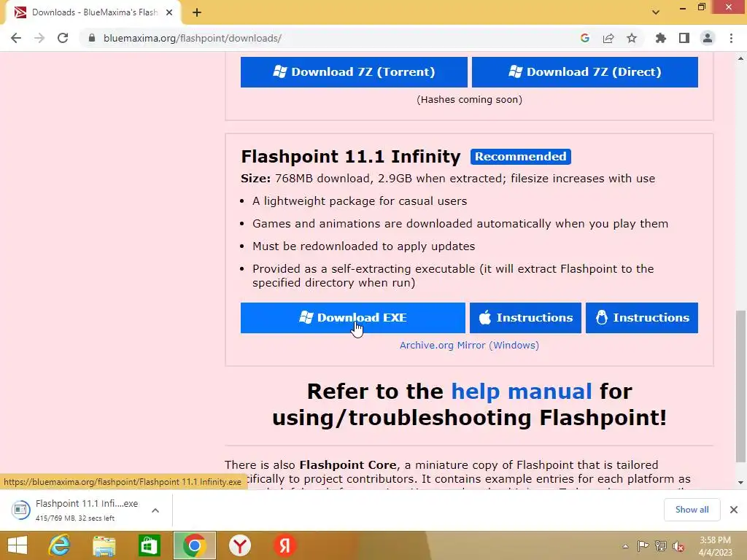Screen dimensions: 747x560
Task: Open the downloading Flashpoint 11.1 Infi....exe item
Action: click(87, 510)
